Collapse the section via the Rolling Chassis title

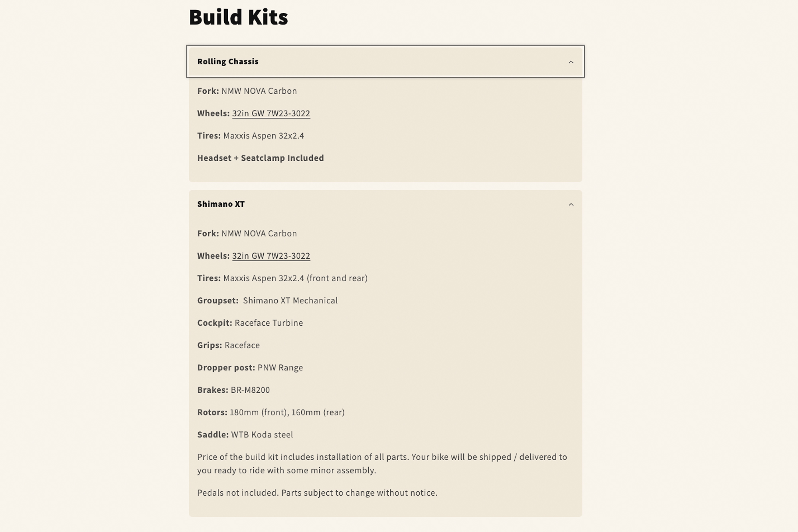pos(228,61)
